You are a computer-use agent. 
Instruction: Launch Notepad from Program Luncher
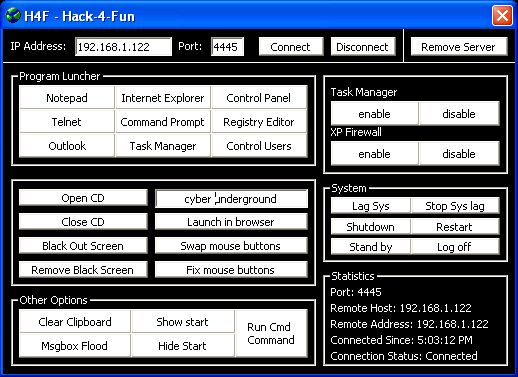pos(67,97)
